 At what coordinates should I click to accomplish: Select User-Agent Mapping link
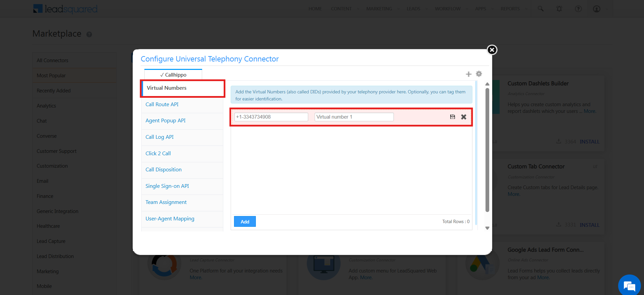(x=170, y=219)
